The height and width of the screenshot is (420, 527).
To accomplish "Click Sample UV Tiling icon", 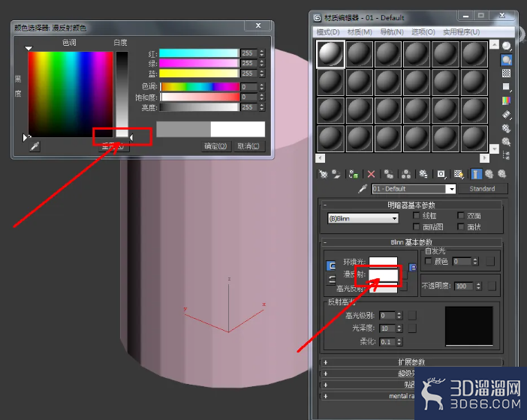I will tap(506, 86).
